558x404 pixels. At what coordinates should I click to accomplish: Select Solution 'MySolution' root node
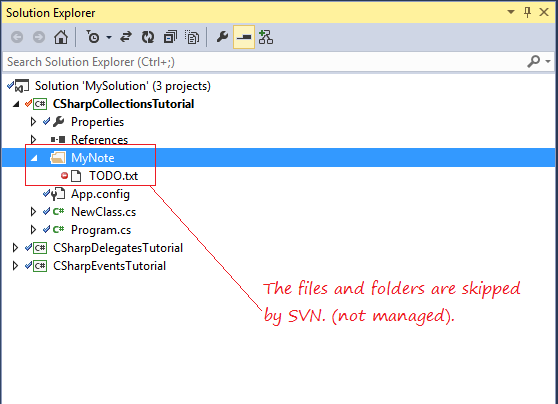122,86
